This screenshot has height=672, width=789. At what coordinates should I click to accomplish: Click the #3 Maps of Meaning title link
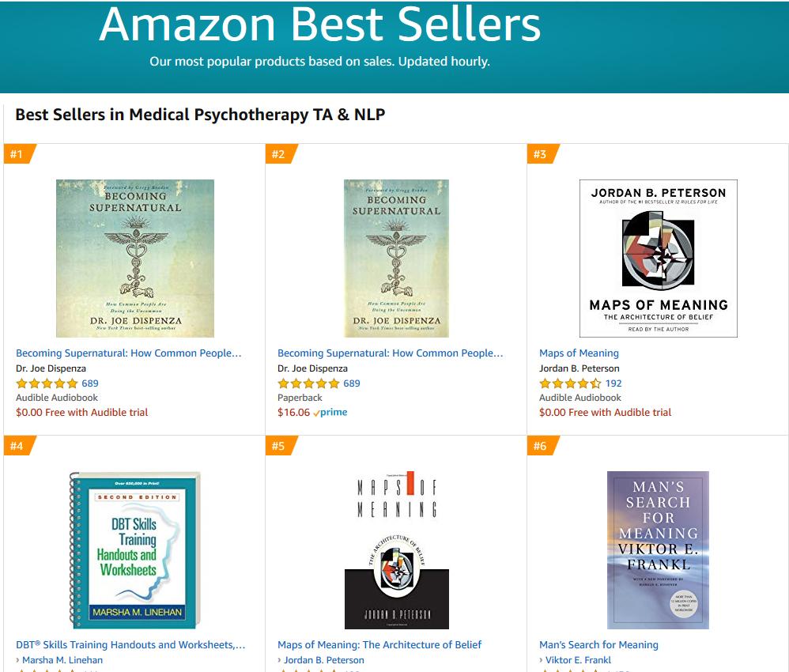[579, 353]
